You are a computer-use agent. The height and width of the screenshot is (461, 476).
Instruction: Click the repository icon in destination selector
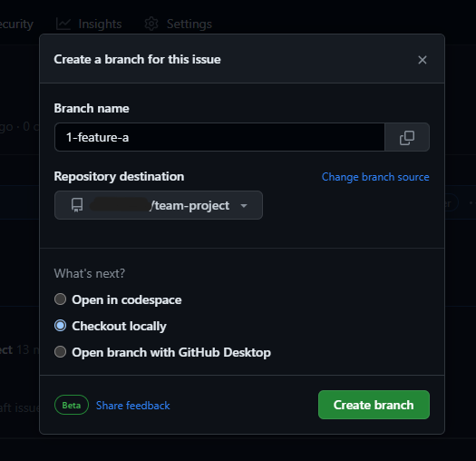tap(77, 205)
